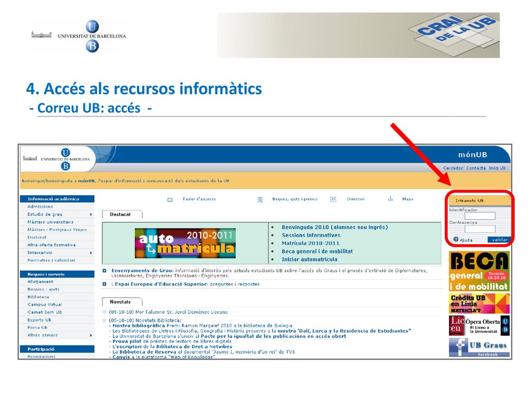Open the Mostra bibliogràfica news link
The image size is (532, 399).
pos(139,325)
